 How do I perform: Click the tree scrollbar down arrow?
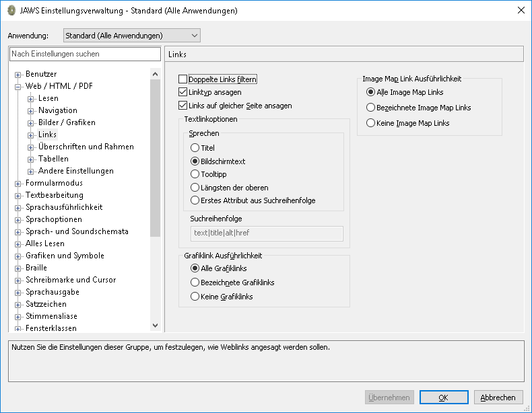pos(156,325)
